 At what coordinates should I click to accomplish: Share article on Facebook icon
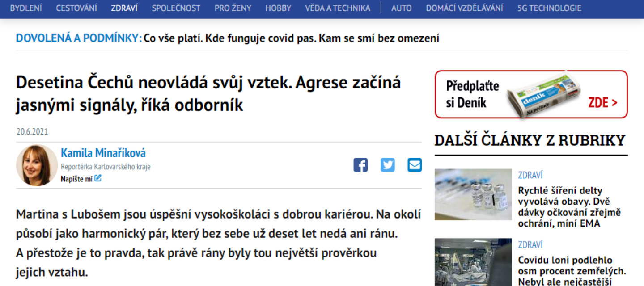(x=360, y=165)
